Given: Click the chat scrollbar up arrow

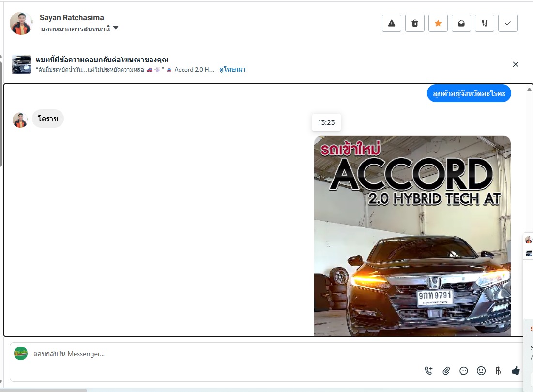Looking at the screenshot, I should click(x=529, y=90).
